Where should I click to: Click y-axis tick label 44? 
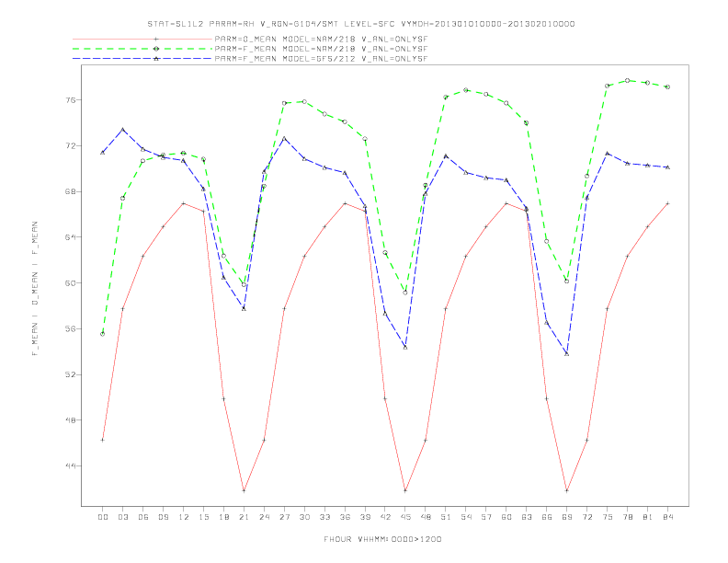71,465
